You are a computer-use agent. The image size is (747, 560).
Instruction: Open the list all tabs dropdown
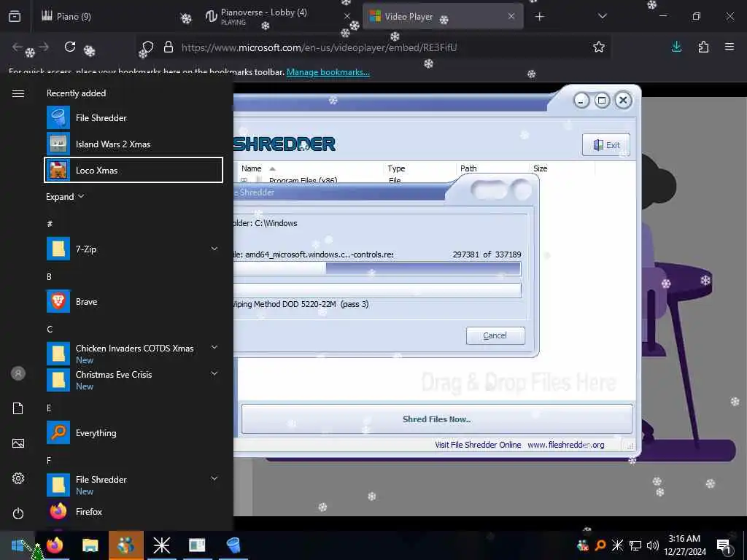coord(603,16)
